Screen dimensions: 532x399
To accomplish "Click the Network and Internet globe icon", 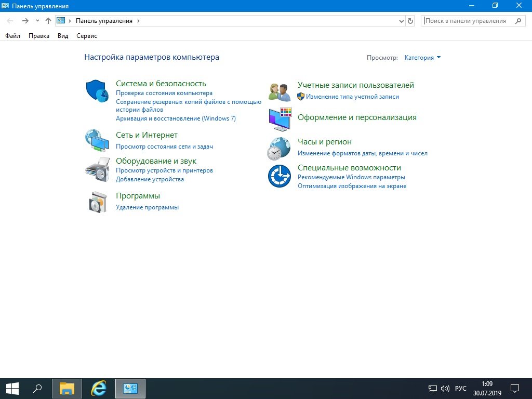I will pyautogui.click(x=96, y=140).
